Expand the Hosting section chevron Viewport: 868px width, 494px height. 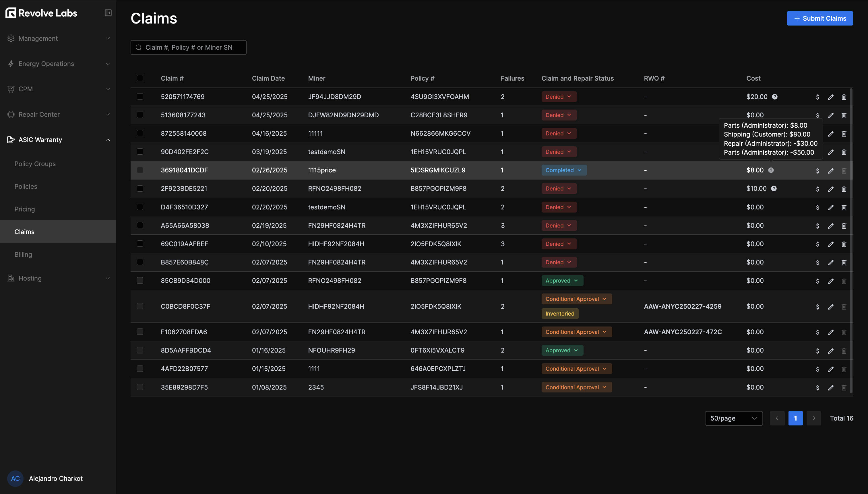[x=108, y=278]
